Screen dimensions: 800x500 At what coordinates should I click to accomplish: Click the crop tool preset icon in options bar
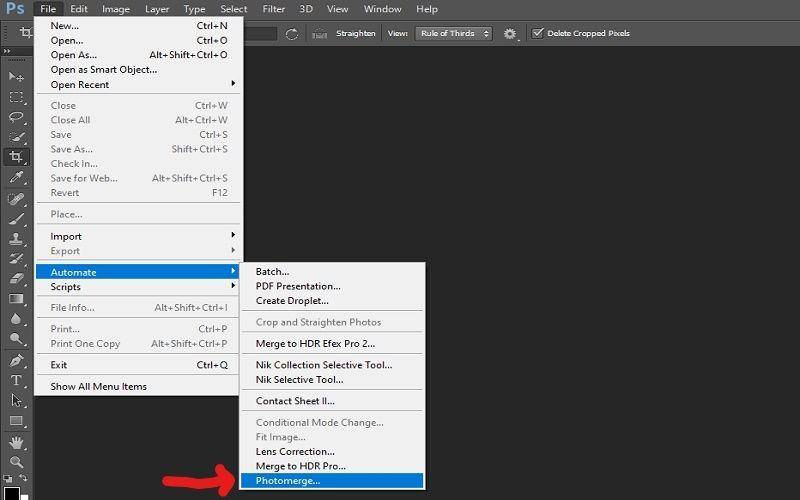point(26,33)
